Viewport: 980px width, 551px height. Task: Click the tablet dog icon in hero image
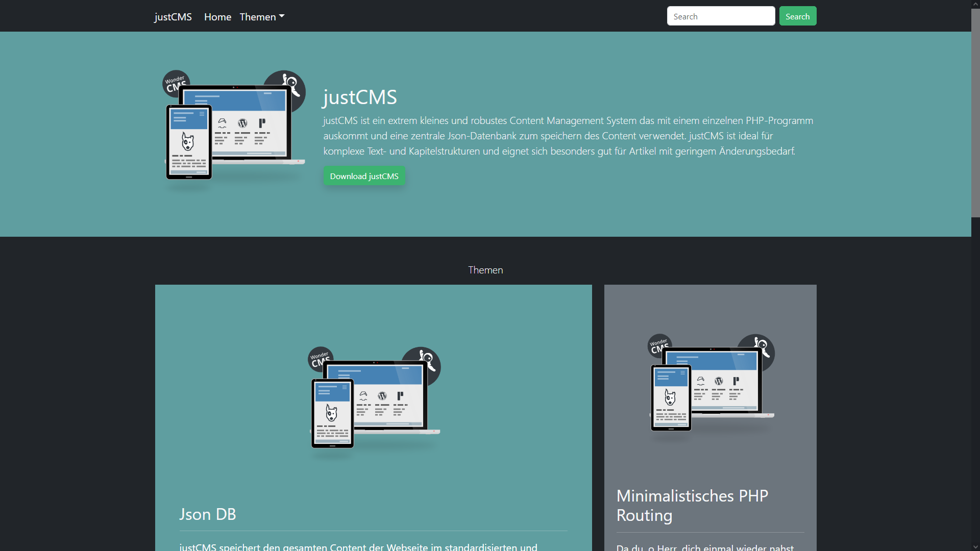pos(188,142)
